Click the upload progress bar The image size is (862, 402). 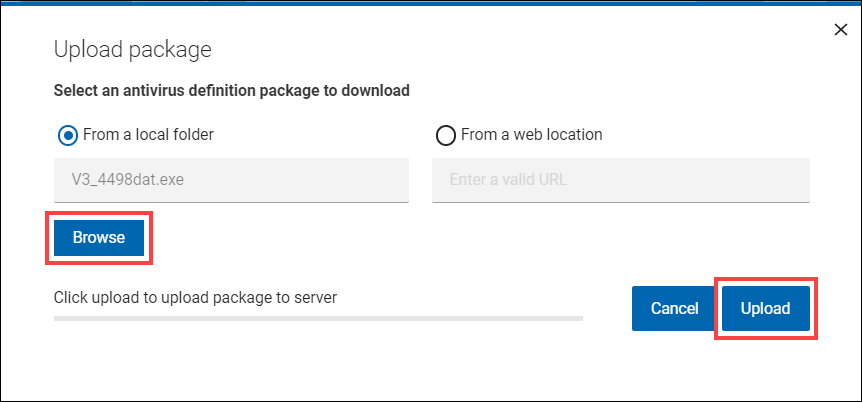318,319
